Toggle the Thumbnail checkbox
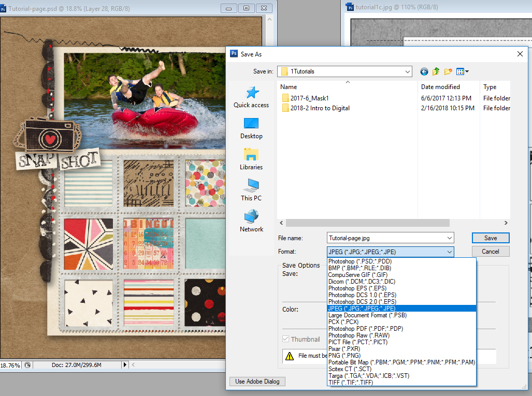Viewport: 532px width, 396px height. 284,339
